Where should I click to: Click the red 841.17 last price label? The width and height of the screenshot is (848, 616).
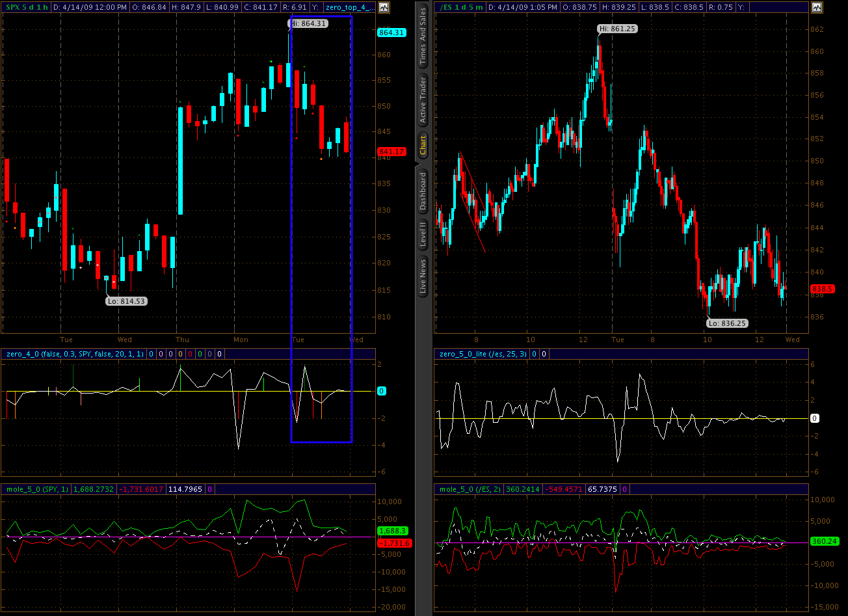(x=391, y=152)
